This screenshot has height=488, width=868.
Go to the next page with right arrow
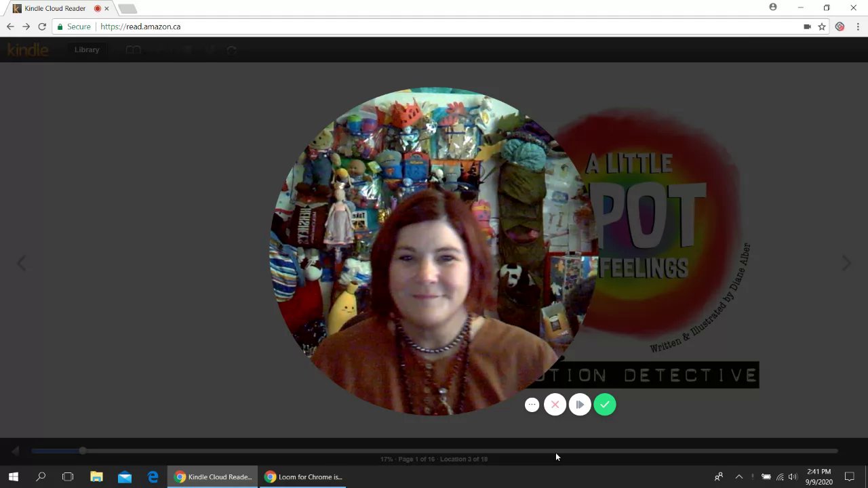click(x=846, y=263)
